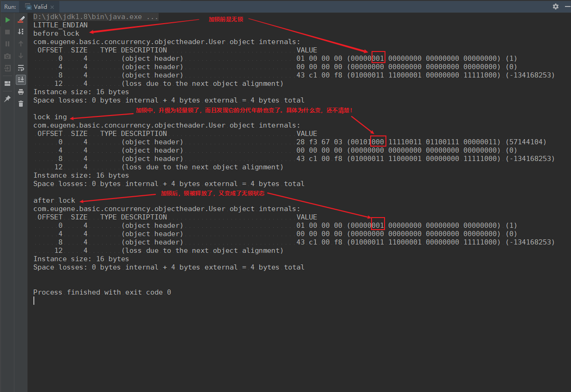This screenshot has height=392, width=571.
Task: Click '43 c1 00 f8' value under after lock
Action: point(320,242)
